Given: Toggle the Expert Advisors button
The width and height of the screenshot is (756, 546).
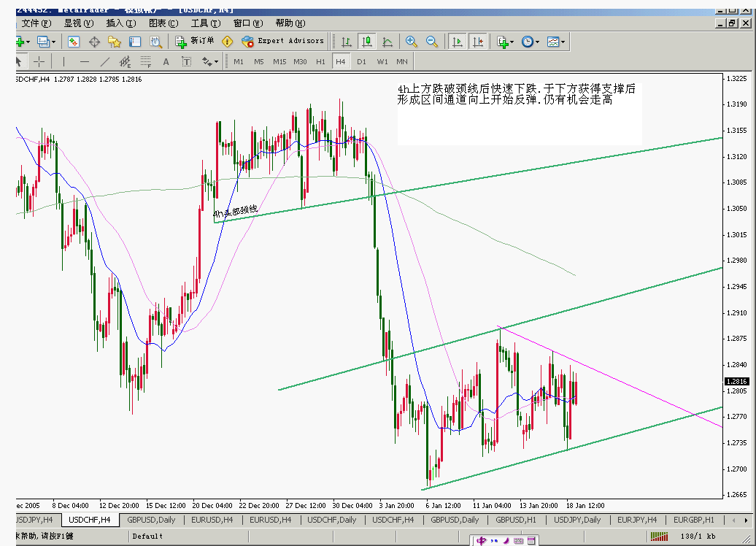Looking at the screenshot, I should pos(283,42).
